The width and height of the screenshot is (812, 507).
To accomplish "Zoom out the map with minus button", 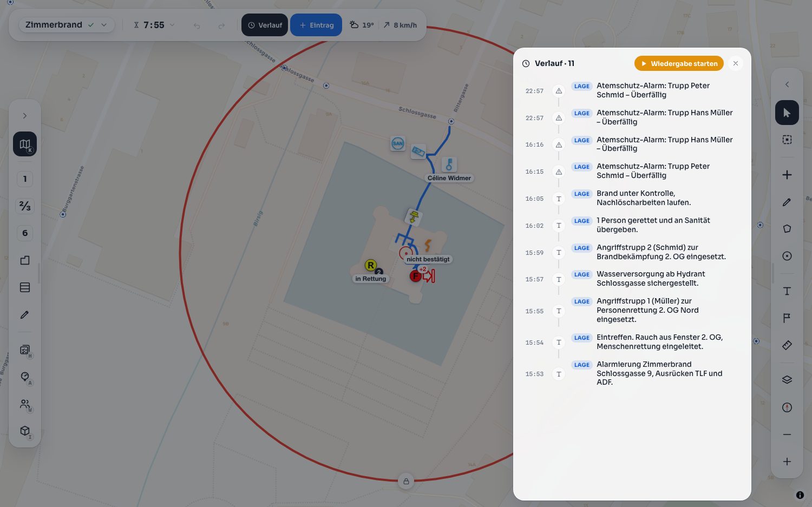I will pyautogui.click(x=787, y=434).
